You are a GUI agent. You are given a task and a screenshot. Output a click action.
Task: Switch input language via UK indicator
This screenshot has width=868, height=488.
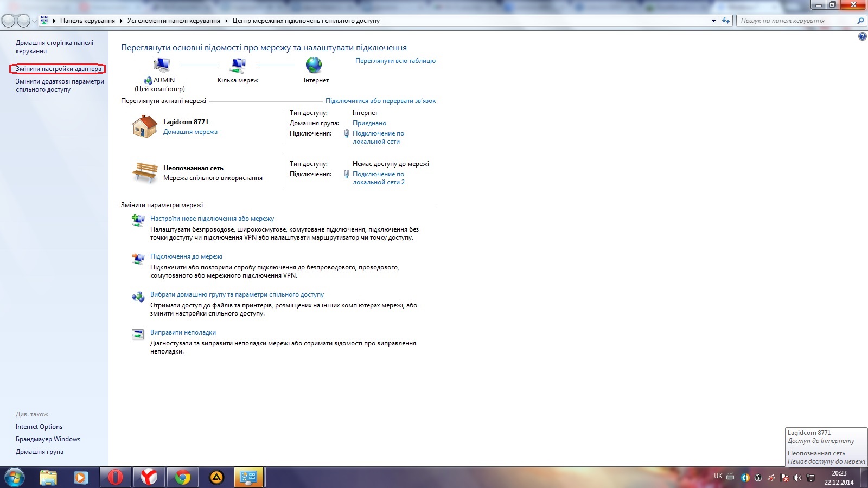click(x=718, y=477)
